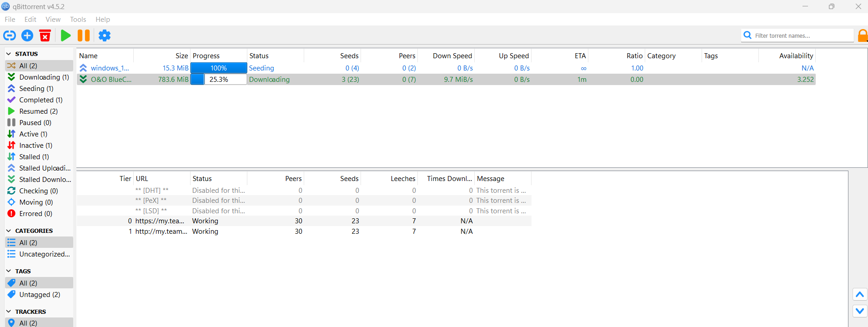The width and height of the screenshot is (868, 327).
Task: Sort torrents by Name column header
Action: pyautogui.click(x=105, y=55)
